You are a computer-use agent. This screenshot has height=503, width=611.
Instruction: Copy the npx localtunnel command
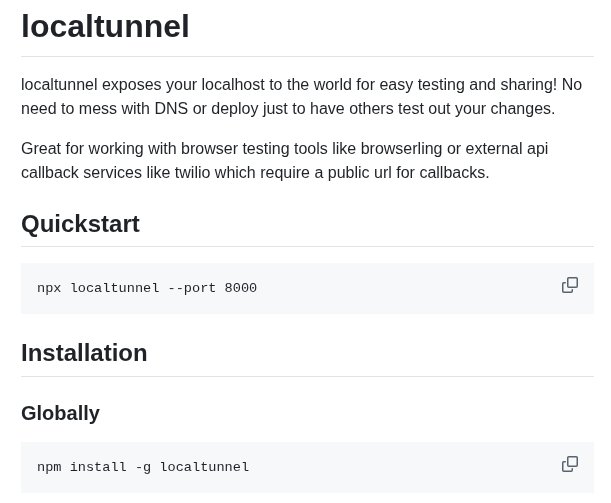tap(570, 285)
